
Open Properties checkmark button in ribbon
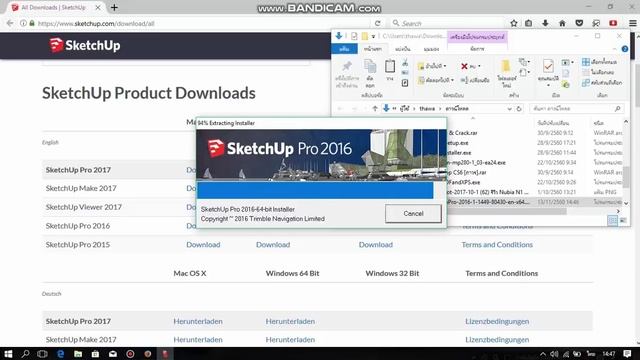pyautogui.click(x=548, y=73)
